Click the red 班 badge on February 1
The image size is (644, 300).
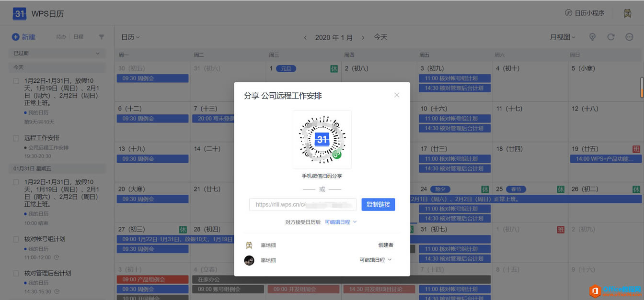pyautogui.click(x=561, y=230)
